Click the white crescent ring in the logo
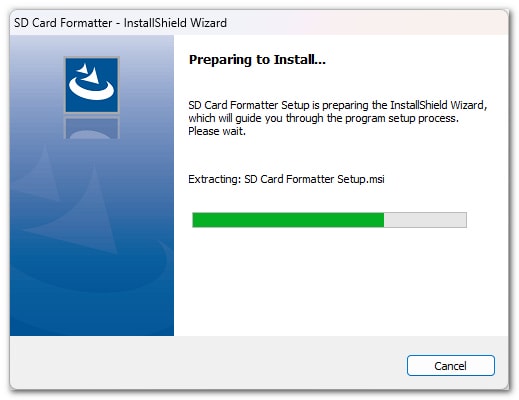This screenshot has height=400, width=519. click(x=91, y=89)
